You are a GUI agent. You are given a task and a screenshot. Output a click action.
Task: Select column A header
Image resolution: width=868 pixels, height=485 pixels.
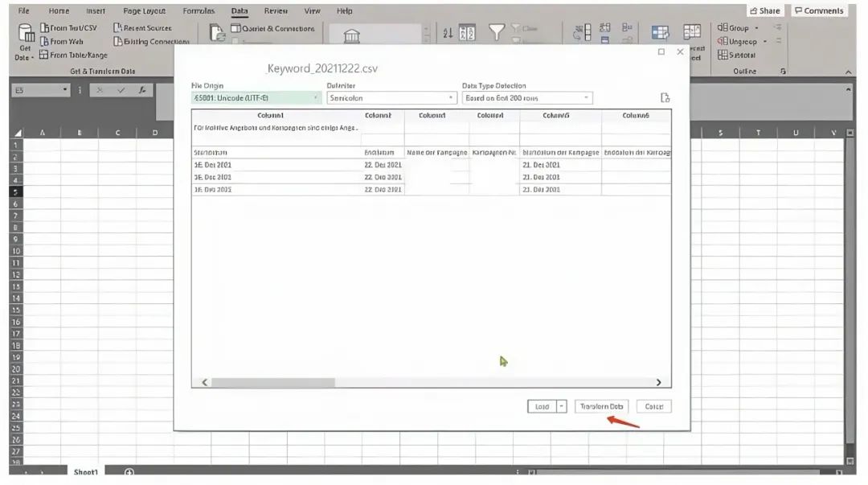(42, 133)
